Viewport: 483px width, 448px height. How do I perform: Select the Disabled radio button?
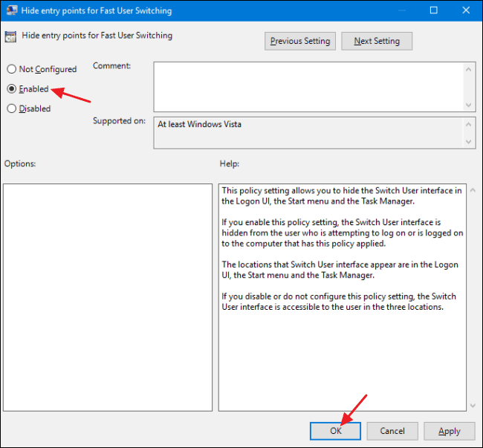[x=12, y=108]
